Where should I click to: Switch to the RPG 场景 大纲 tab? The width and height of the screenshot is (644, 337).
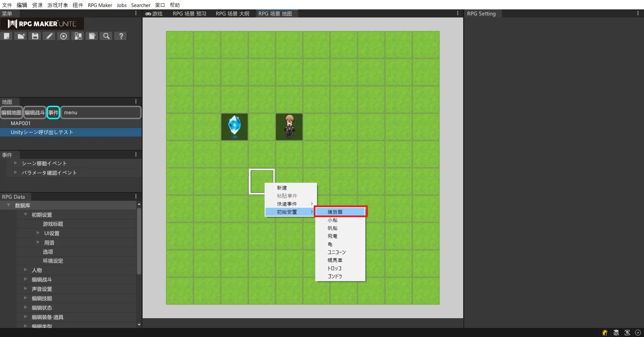click(232, 14)
